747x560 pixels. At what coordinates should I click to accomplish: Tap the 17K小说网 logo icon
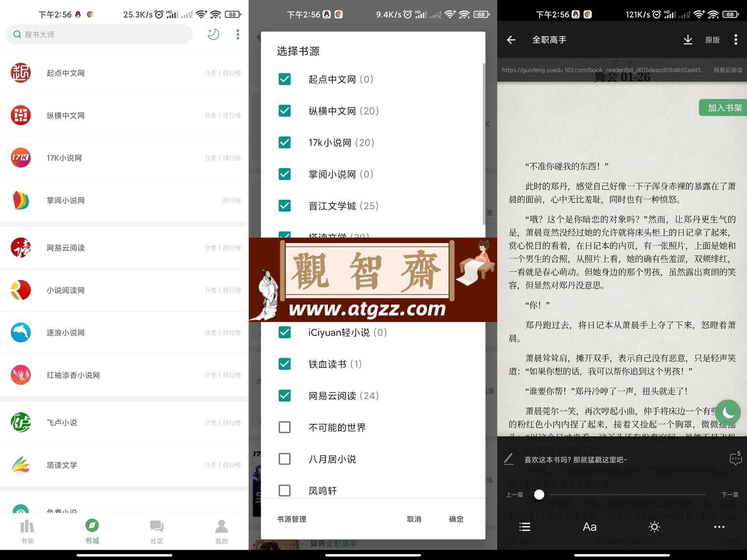click(21, 157)
